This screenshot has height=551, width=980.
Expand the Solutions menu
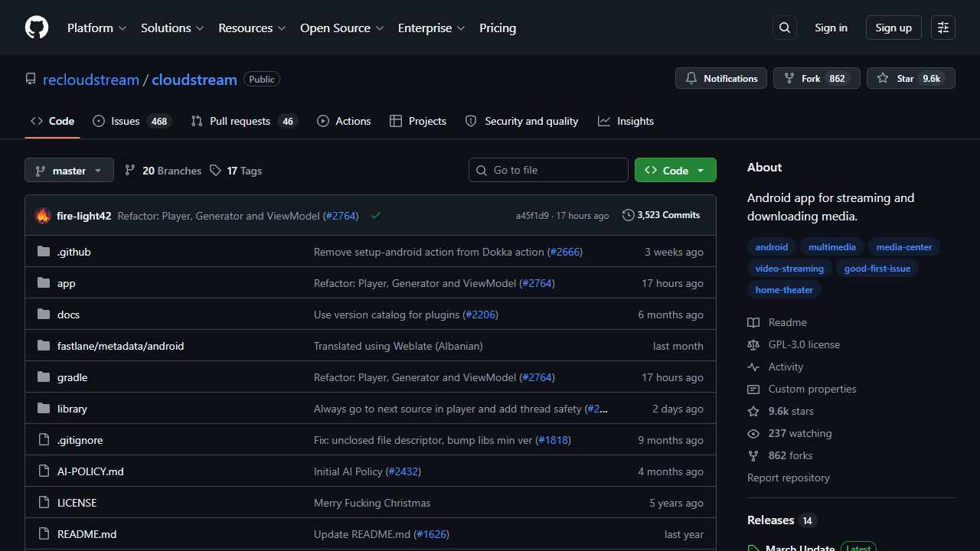click(172, 28)
